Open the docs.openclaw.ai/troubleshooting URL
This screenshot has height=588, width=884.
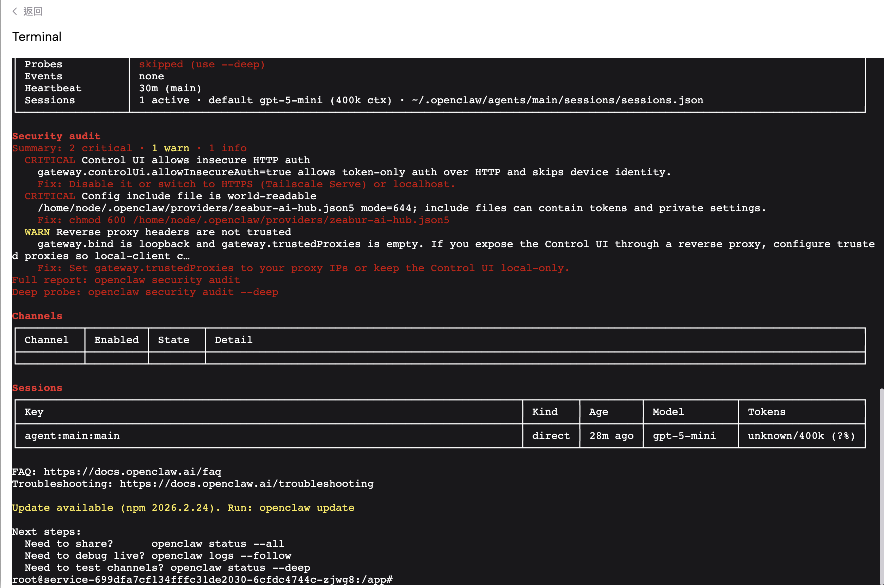[246, 483]
